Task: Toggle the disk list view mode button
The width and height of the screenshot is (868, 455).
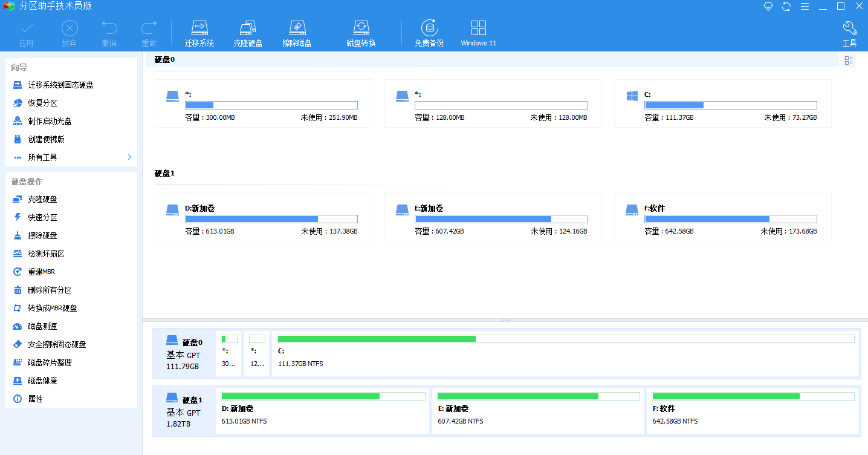Action: coord(849,60)
